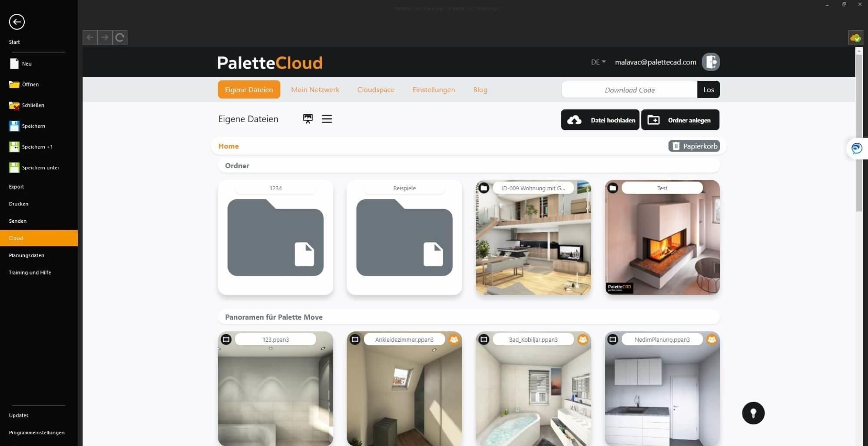This screenshot has width=868, height=446.
Task: Click the shared badge on Ankleidezimmer.ppan3
Action: [x=454, y=340]
